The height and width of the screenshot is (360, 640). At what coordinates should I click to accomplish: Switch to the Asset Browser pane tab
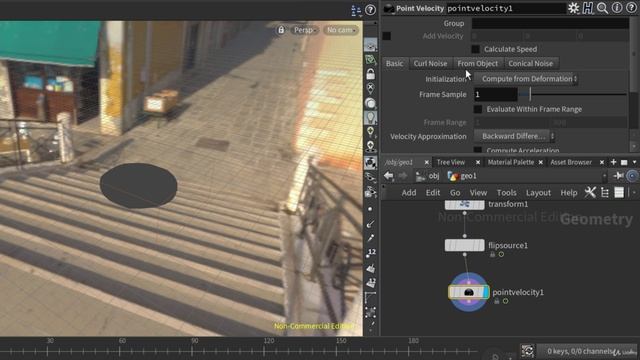click(x=571, y=162)
